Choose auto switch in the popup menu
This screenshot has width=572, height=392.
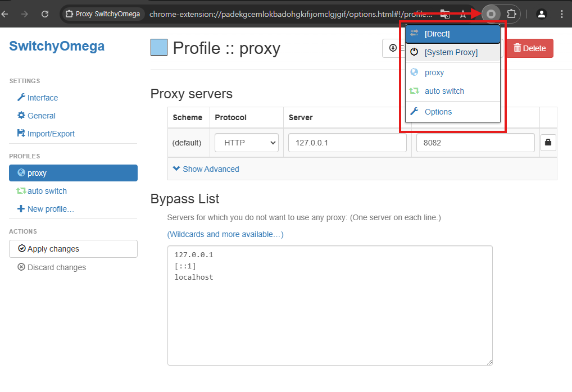pos(453,91)
